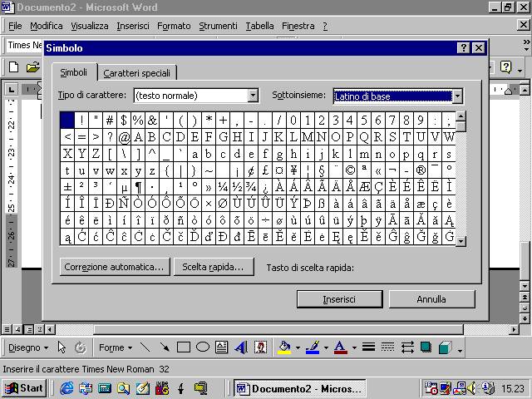Open the Tipo di carattere font dropdown
This screenshot has width=532, height=399.
253,96
